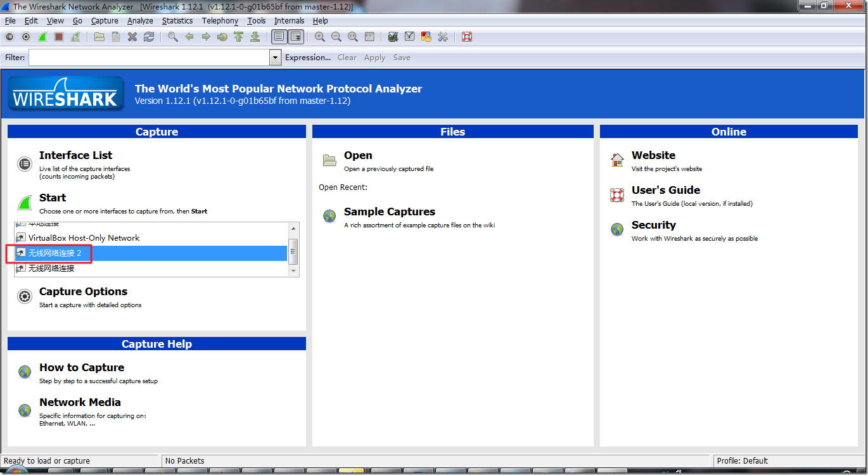
Task: Find a packet using the magnifier icon
Action: point(173,37)
